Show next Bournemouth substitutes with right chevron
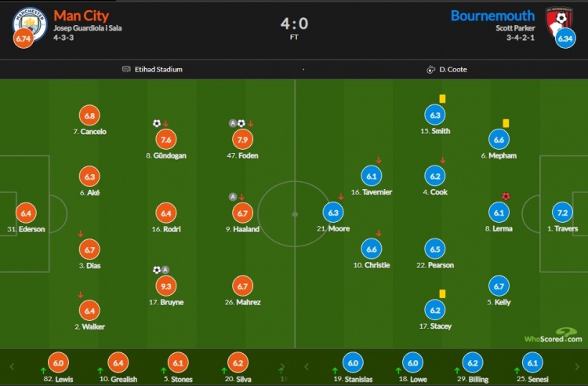This screenshot has height=386, width=588. click(x=577, y=366)
